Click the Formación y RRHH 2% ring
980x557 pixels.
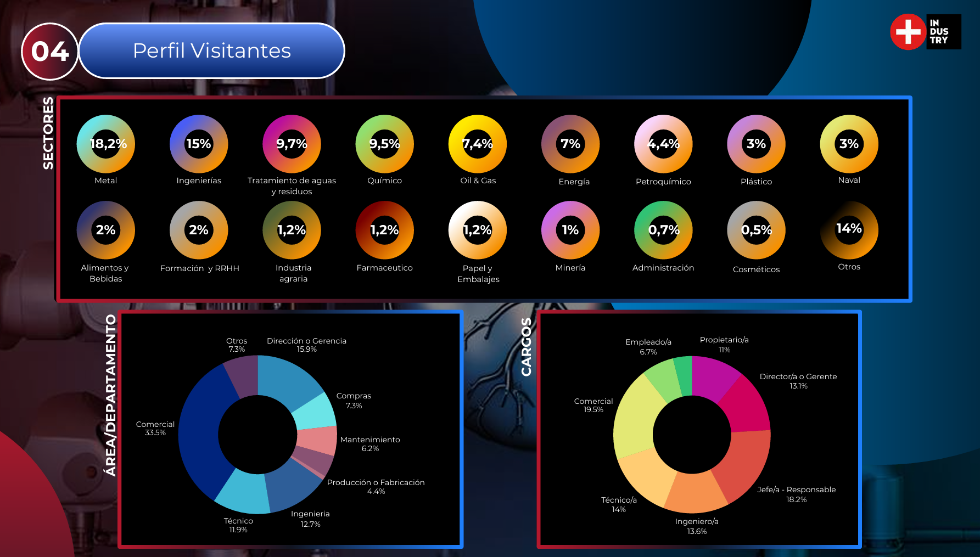(x=199, y=230)
